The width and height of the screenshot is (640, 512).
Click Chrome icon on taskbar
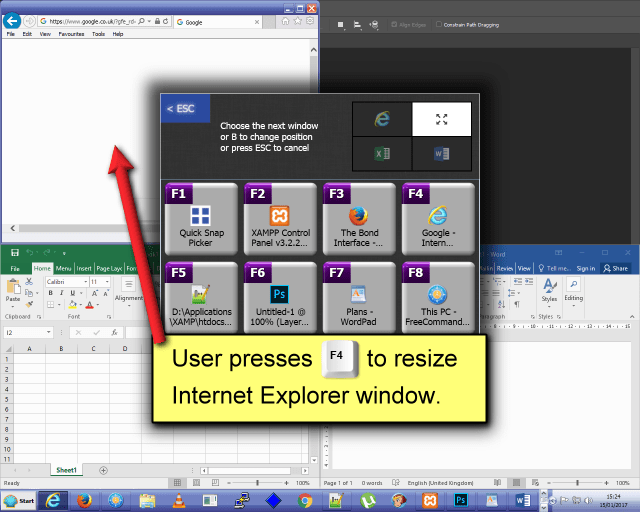pos(304,501)
